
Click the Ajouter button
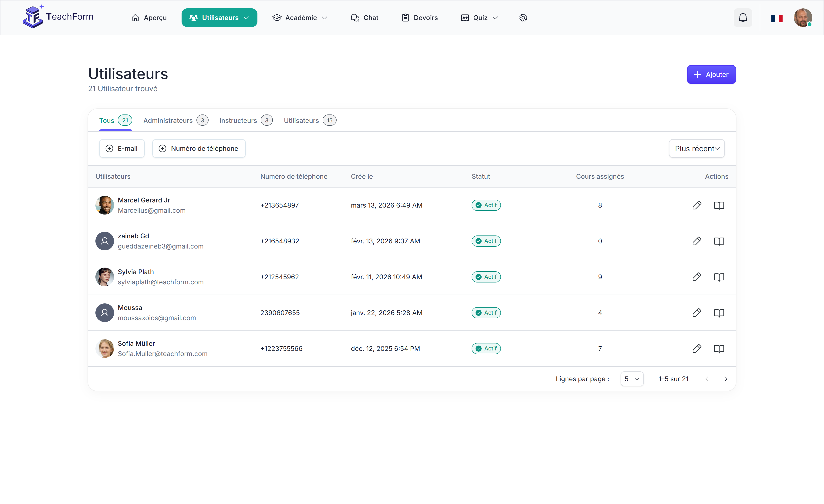pos(711,74)
